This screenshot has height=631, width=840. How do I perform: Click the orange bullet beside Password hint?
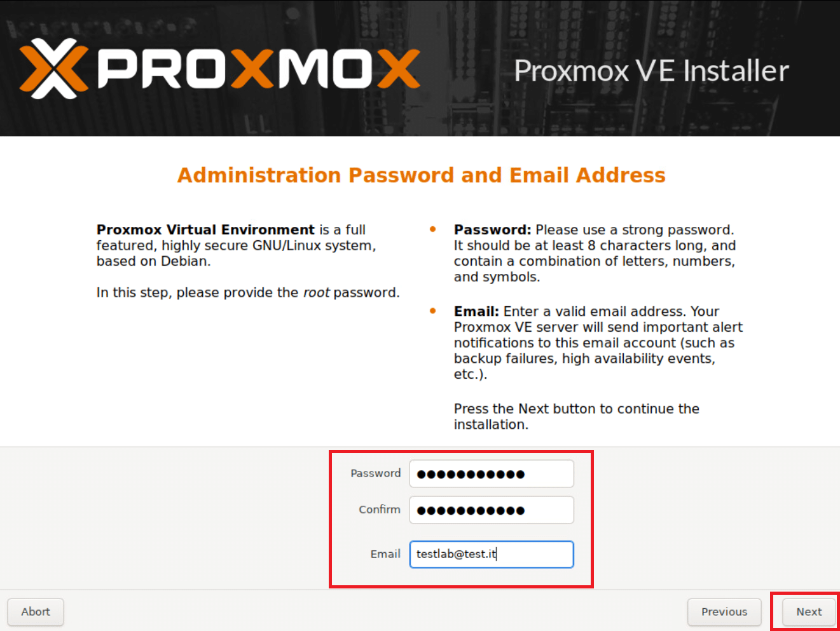coord(433,229)
